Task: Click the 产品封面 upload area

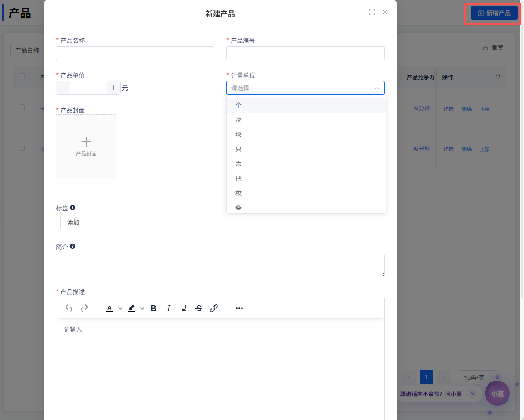Action: [x=86, y=146]
